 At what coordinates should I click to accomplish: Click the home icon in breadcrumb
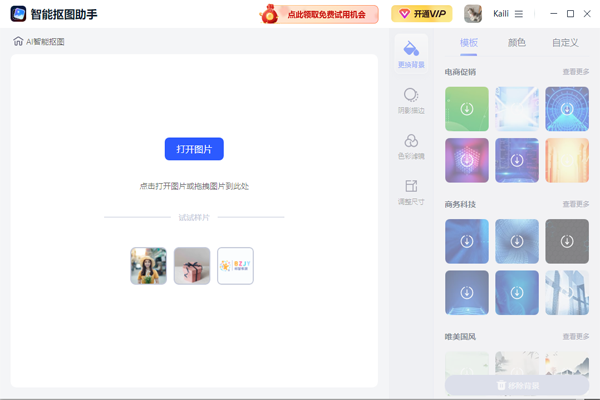(18, 42)
